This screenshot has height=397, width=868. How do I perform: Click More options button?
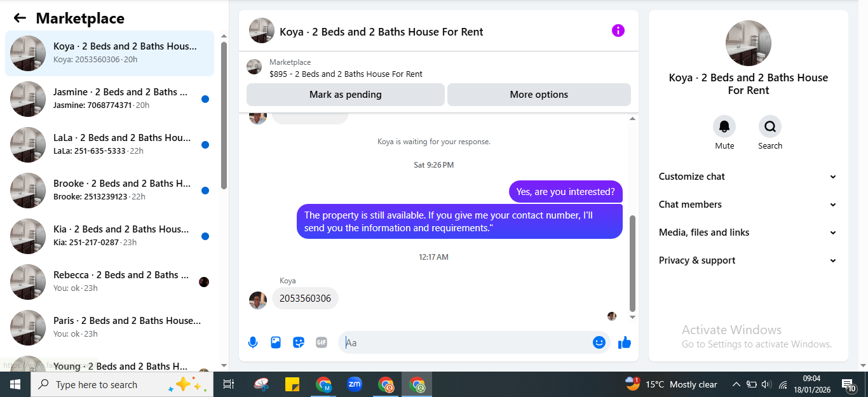coord(539,95)
